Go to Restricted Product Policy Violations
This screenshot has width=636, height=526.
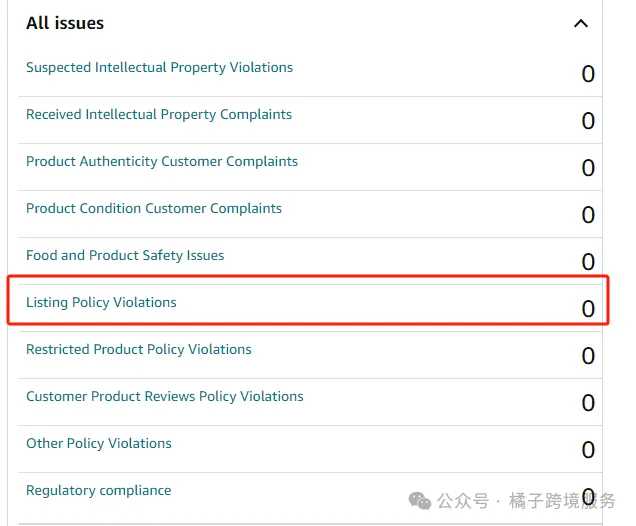coord(139,350)
